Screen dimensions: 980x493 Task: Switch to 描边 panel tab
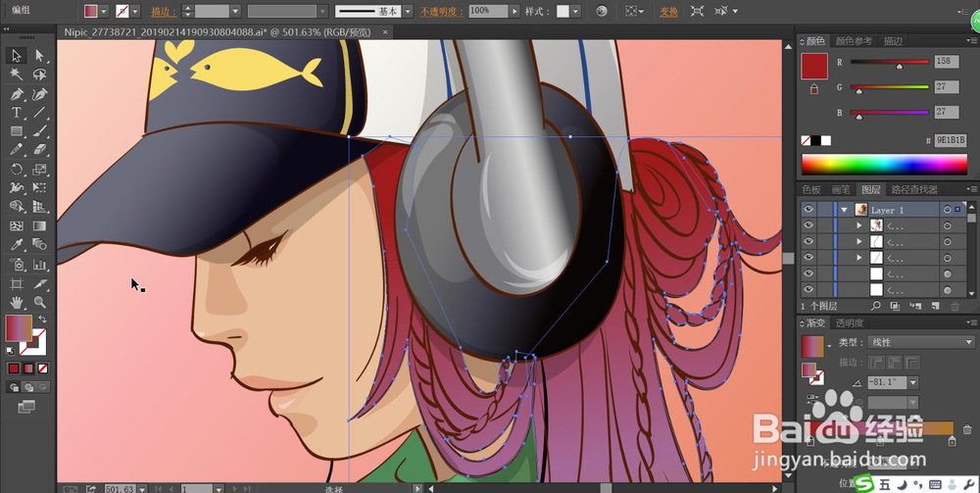click(x=893, y=41)
